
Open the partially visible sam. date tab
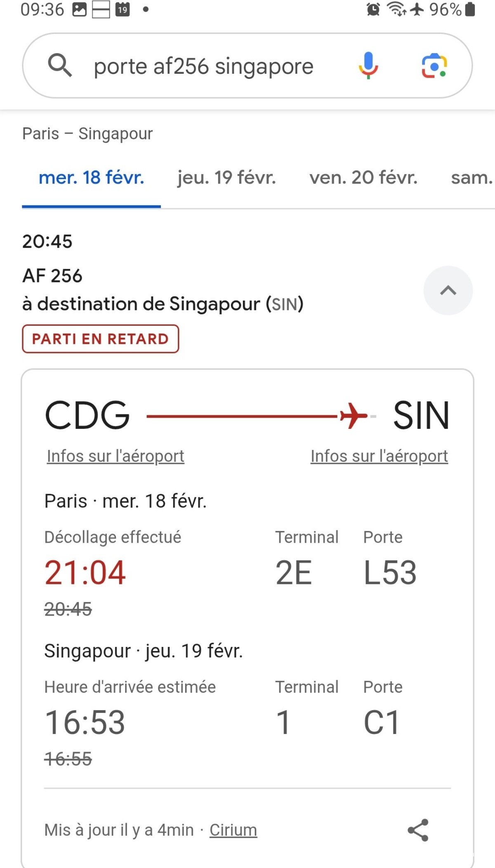coord(471,178)
